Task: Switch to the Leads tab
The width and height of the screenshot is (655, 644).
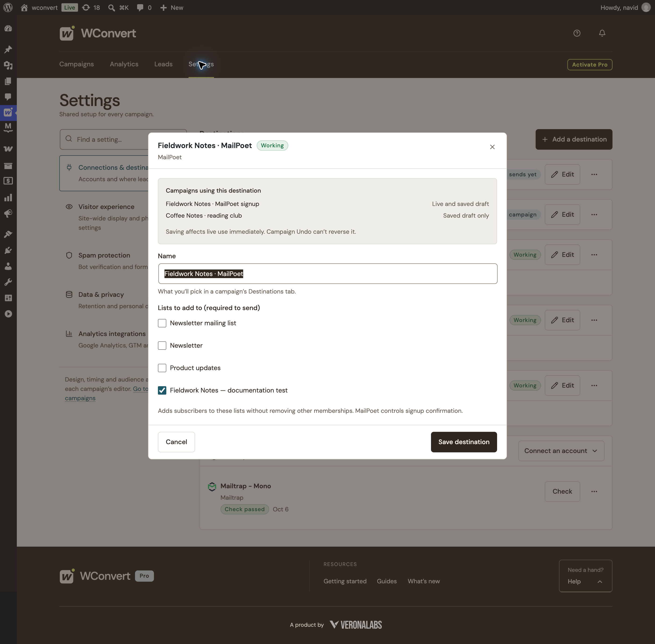Action: (x=164, y=64)
